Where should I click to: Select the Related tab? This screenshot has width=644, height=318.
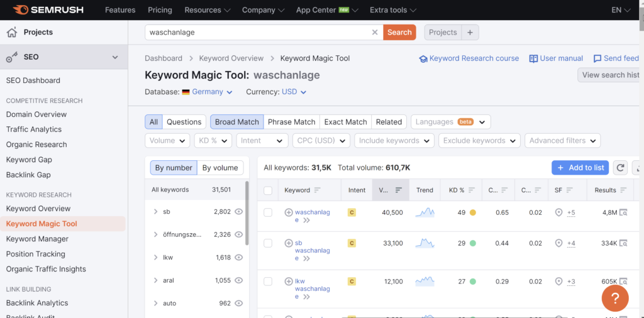(x=389, y=122)
